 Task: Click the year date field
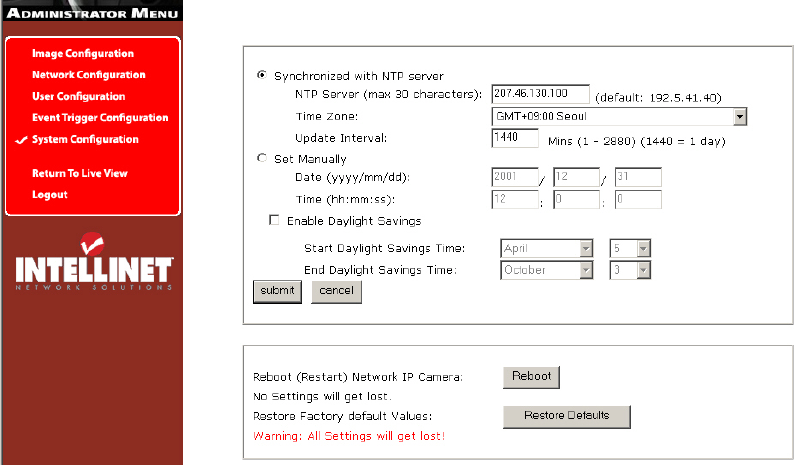515,177
